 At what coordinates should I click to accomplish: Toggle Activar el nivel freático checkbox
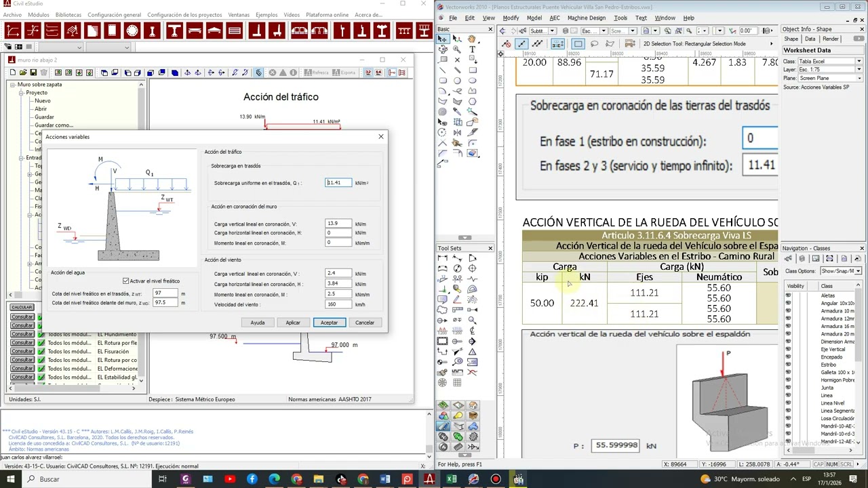126,281
